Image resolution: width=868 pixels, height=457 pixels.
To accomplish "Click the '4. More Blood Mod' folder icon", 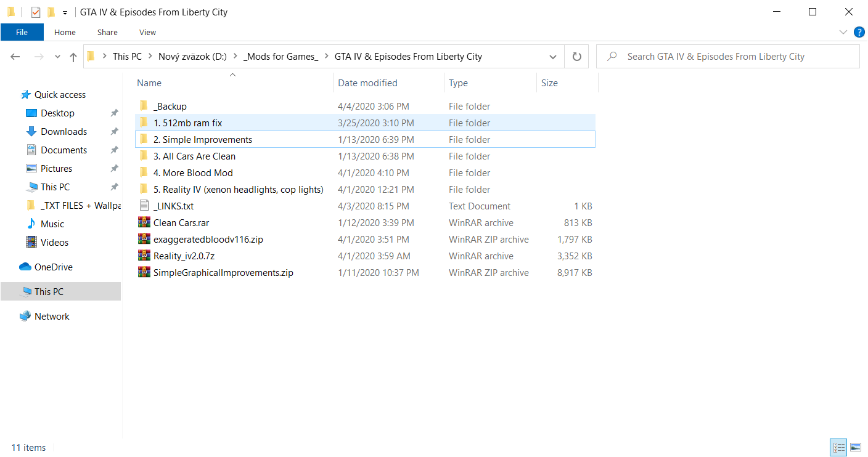I will click(144, 172).
